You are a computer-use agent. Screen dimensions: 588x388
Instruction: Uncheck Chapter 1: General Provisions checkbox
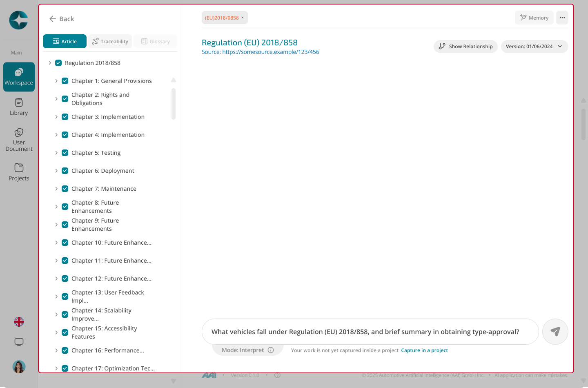coord(65,81)
